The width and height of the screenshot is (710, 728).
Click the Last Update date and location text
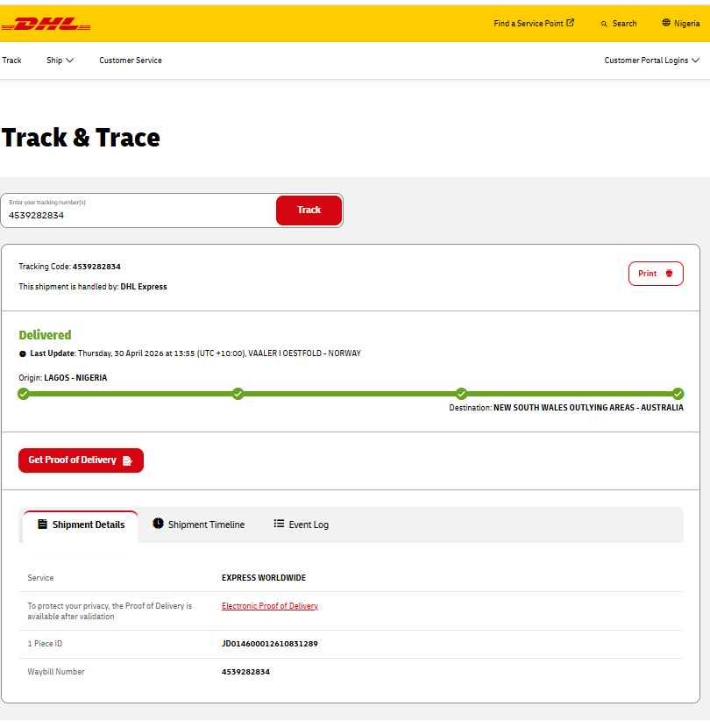[219, 353]
